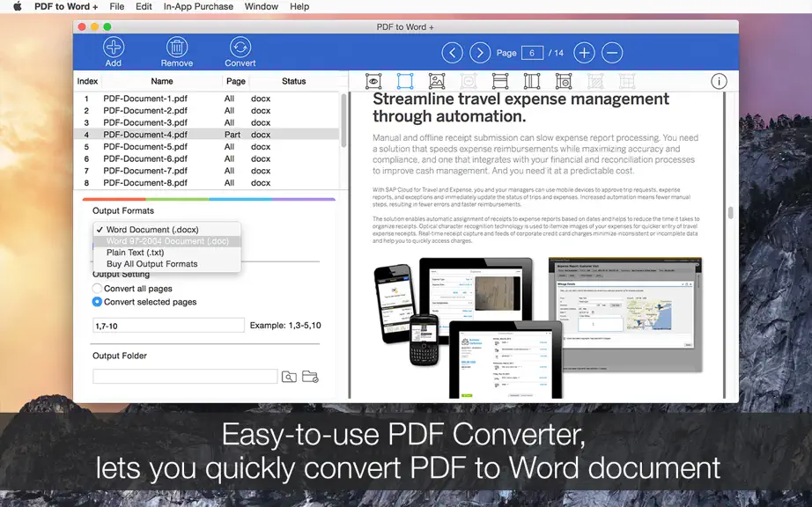Click the page range field containing 1,7-10
The width and height of the screenshot is (812, 507).
coord(168,326)
